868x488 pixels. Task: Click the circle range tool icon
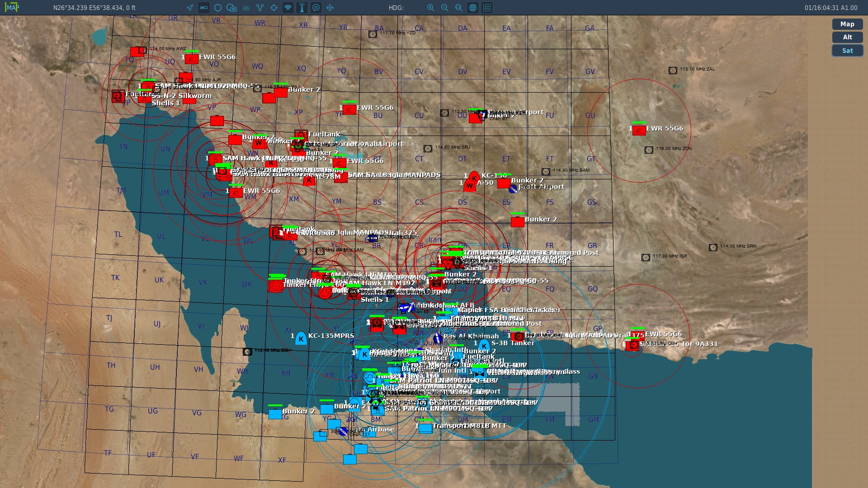pos(218,8)
